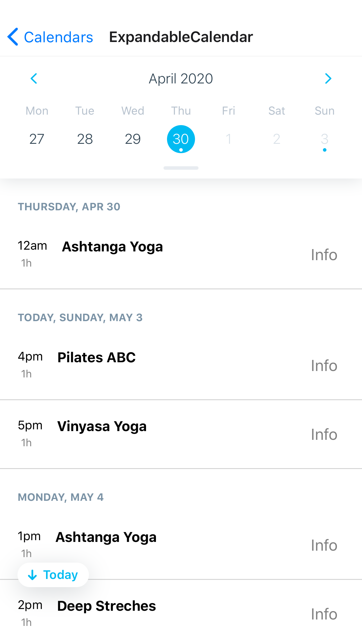Image resolution: width=362 pixels, height=644 pixels.
Task: Open the Vinyasa Yoga agenda item
Action: tap(102, 426)
